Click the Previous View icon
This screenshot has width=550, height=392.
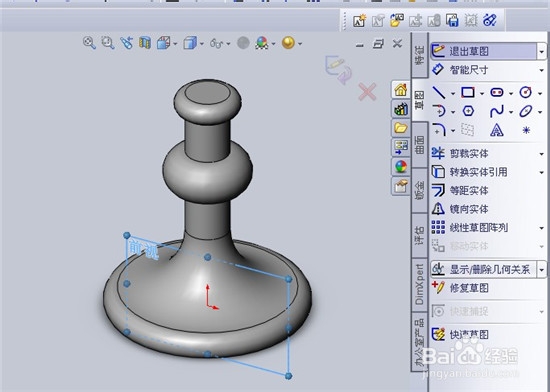(126, 43)
